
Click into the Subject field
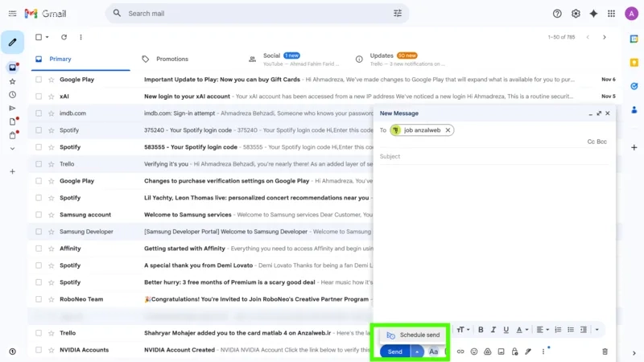(x=491, y=157)
